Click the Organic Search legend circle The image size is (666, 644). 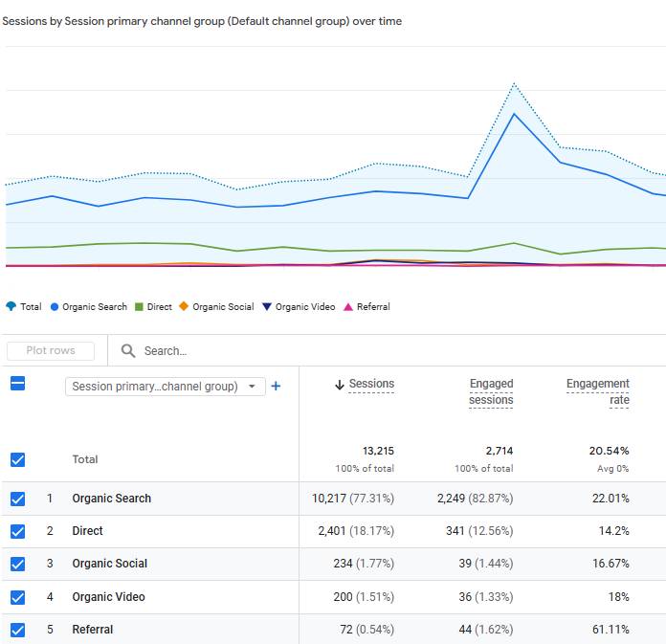[x=55, y=307]
